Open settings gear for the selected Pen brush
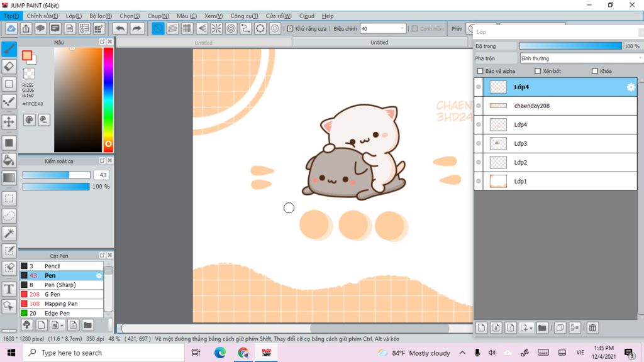This screenshot has height=362, width=644. point(99,275)
